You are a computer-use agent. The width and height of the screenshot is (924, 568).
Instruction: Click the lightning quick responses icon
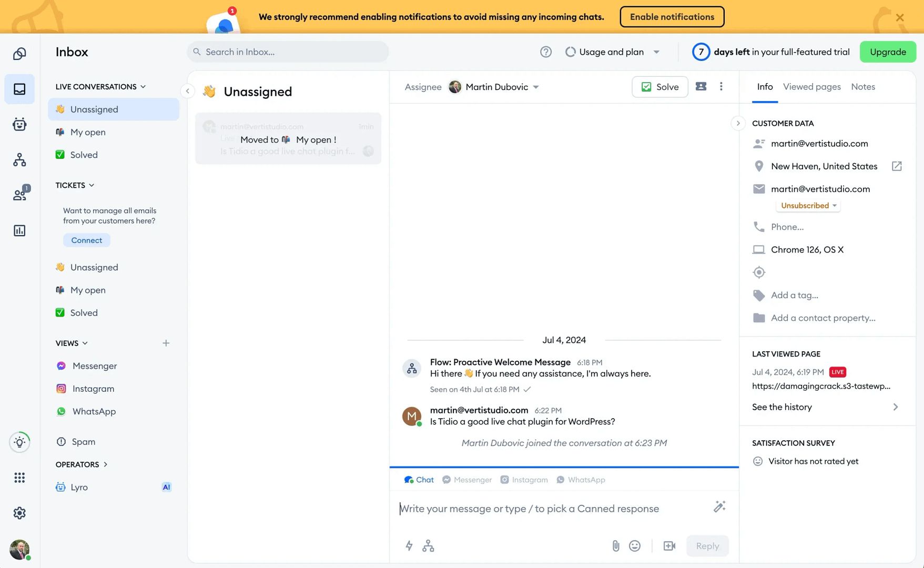[409, 546]
